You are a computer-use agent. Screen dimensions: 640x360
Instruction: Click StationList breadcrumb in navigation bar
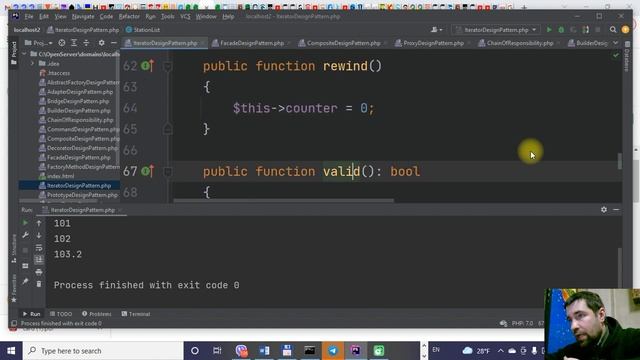143,30
